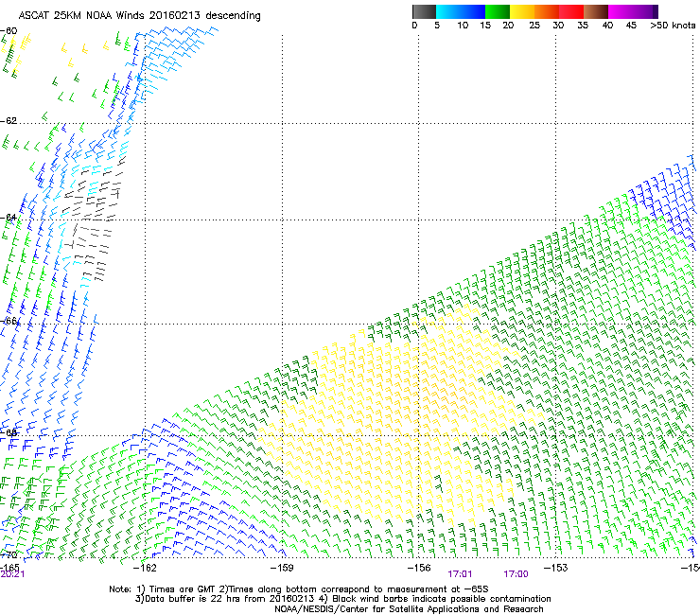Click the -60 latitude axis label
The height and width of the screenshot is (615, 700).
point(9,31)
